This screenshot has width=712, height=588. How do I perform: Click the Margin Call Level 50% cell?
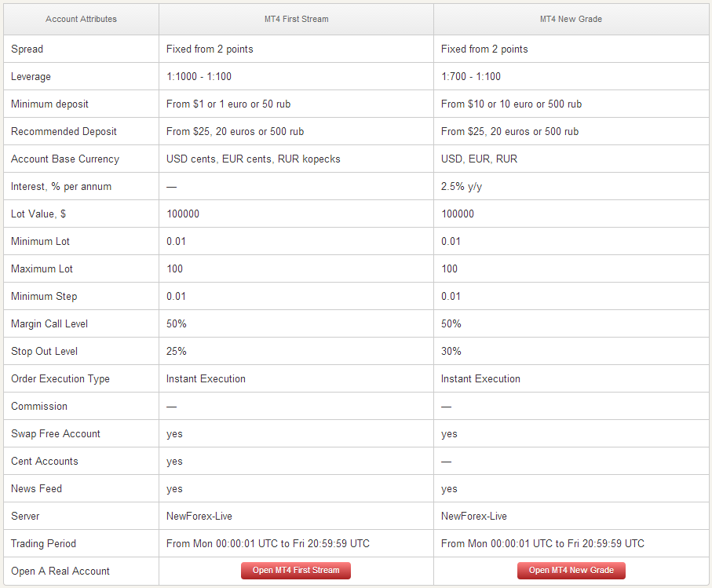(176, 323)
